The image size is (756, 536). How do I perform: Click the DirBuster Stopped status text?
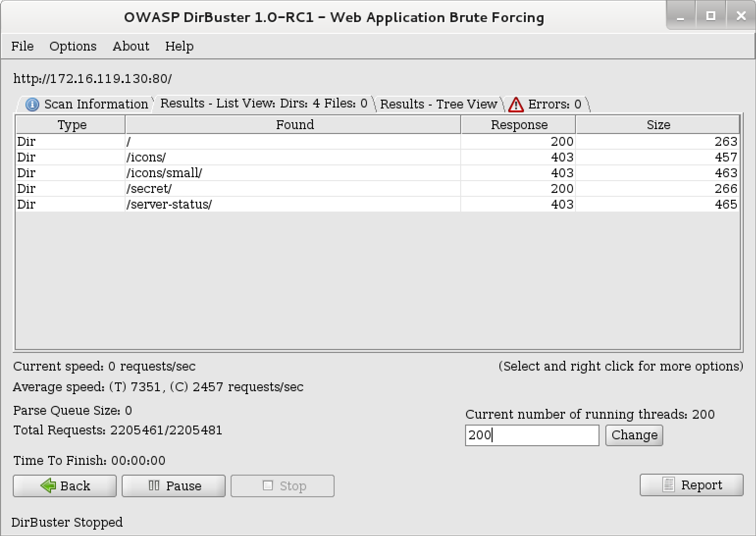67,522
